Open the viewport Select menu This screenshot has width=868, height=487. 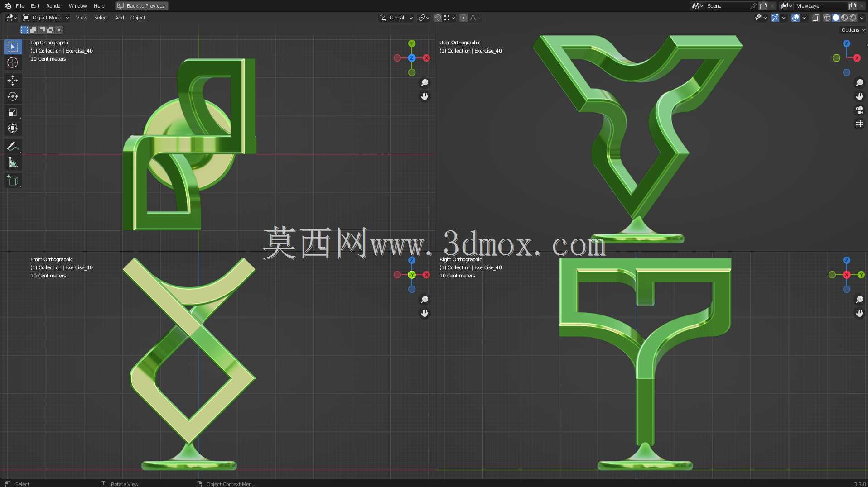tap(101, 18)
